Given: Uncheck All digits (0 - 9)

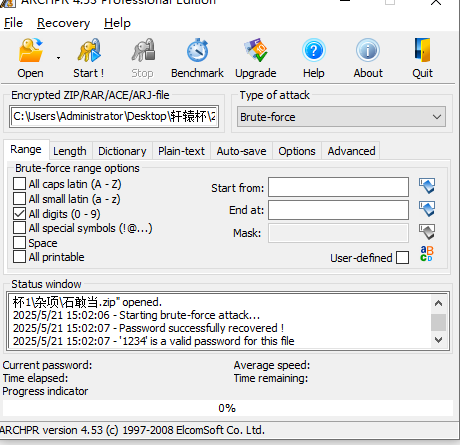Looking at the screenshot, I should (x=19, y=214).
